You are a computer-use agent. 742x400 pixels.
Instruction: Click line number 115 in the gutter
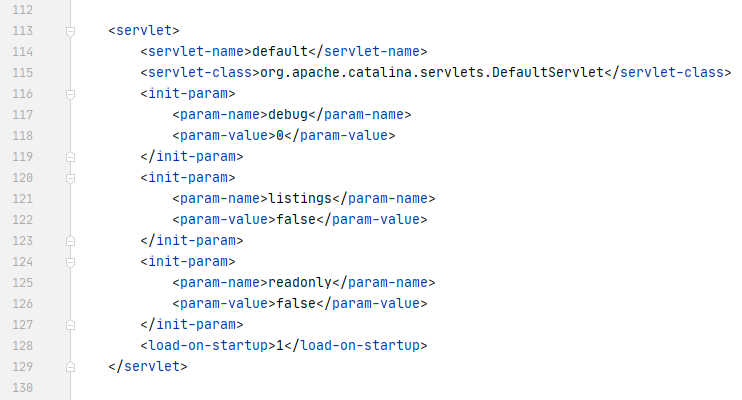click(21, 73)
